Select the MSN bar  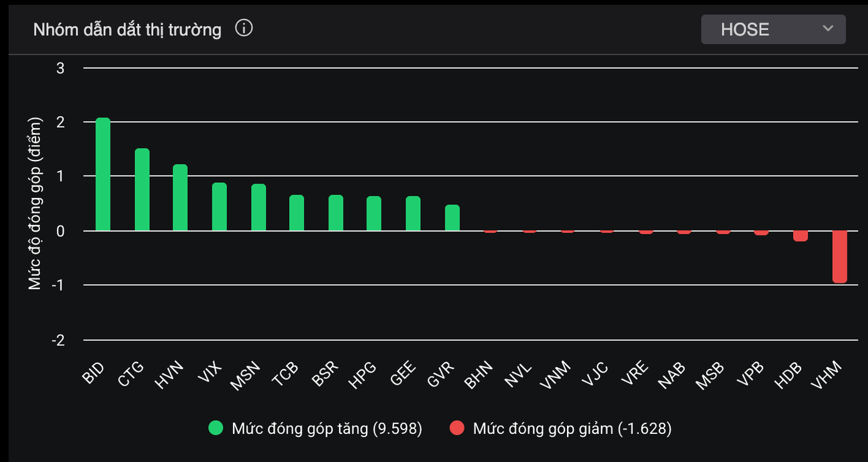pyautogui.click(x=259, y=208)
